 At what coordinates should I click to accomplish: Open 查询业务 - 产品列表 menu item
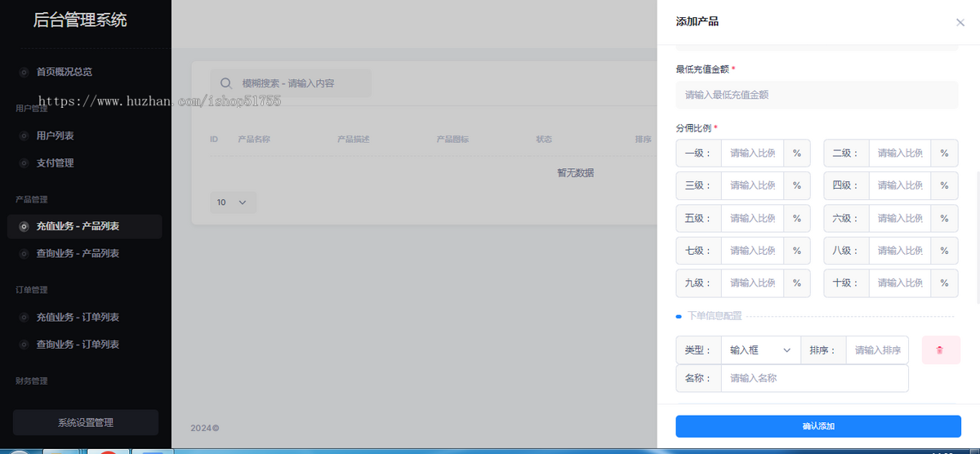pos(84,254)
